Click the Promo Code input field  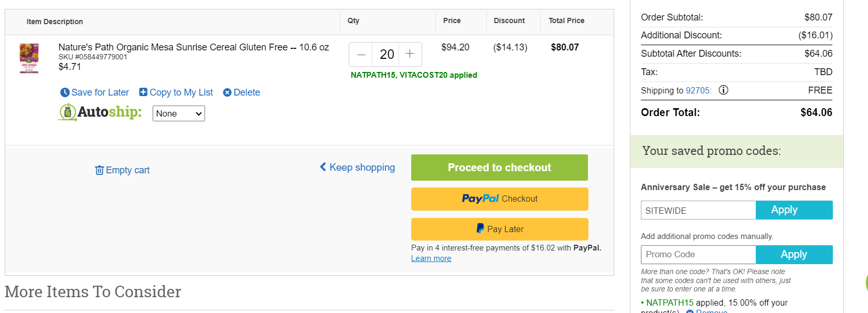click(698, 255)
